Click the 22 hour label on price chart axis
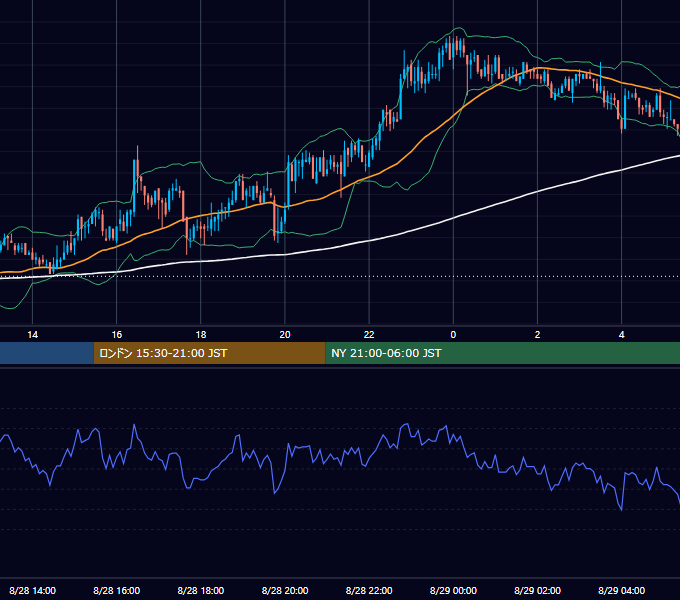The height and width of the screenshot is (600, 680). click(369, 335)
